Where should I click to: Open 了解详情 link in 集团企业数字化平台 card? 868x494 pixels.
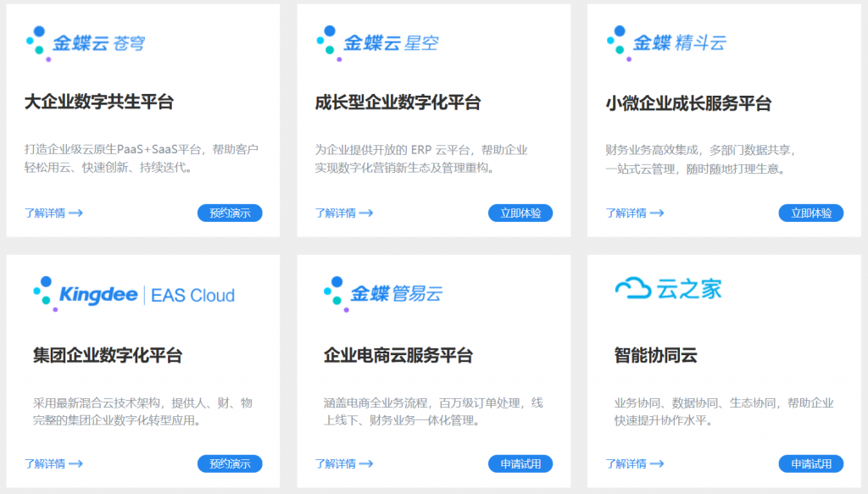pyautogui.click(x=53, y=463)
